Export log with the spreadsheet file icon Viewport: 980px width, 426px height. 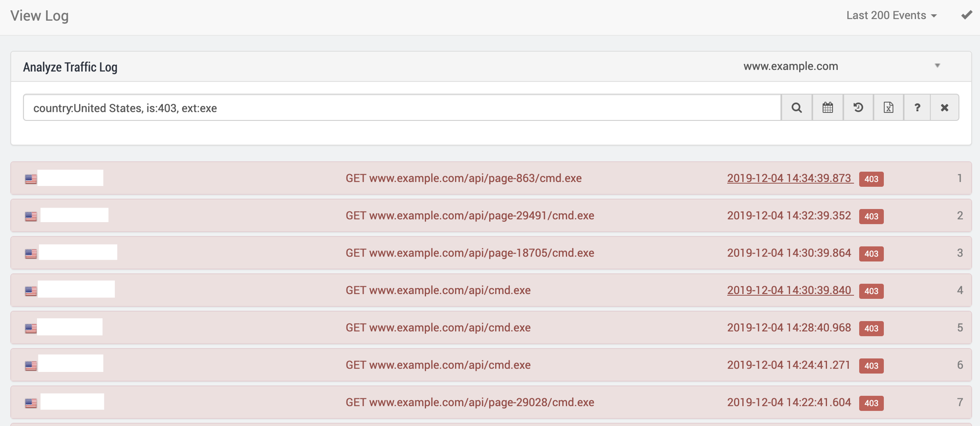point(889,108)
